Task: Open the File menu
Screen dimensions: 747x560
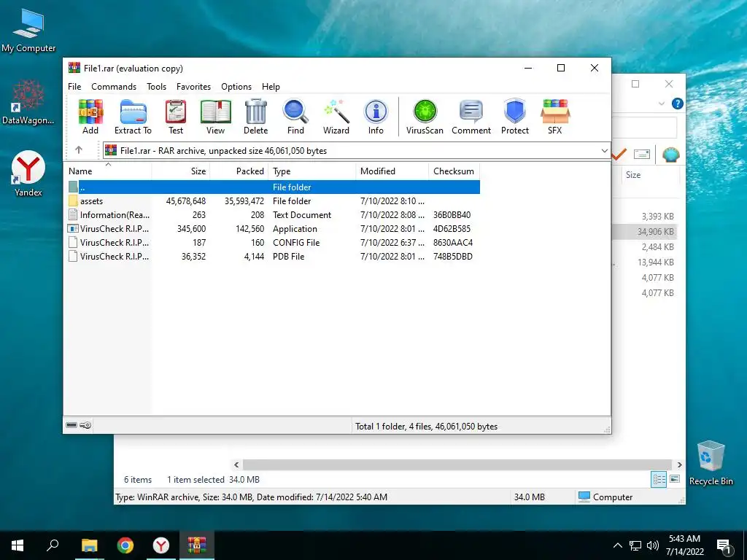Action: click(74, 87)
